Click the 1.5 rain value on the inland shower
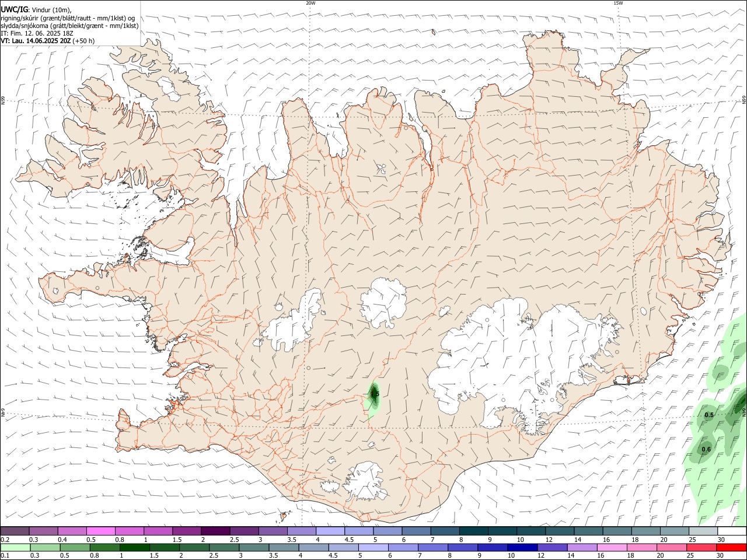747x560 pixels. coord(375,394)
